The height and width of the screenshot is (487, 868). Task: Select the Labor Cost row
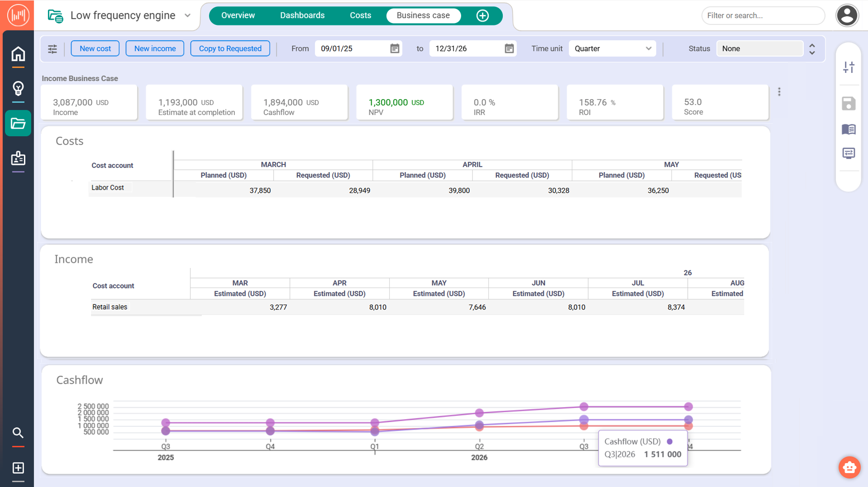pos(415,189)
